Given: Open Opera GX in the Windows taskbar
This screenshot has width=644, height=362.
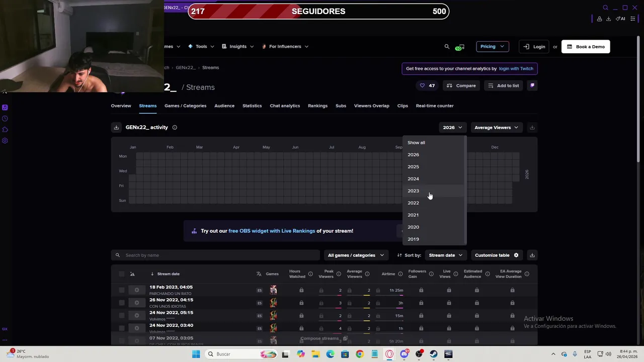Looking at the screenshot, I should click(389, 354).
